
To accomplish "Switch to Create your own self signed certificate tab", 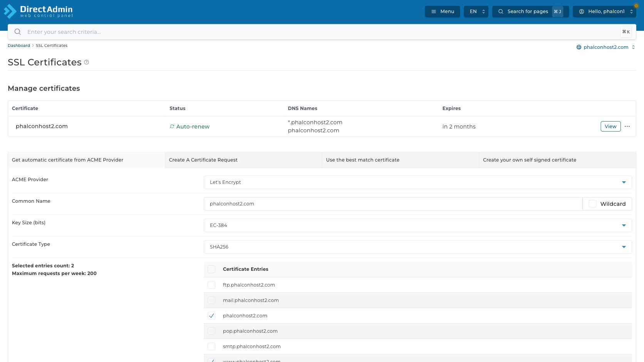I will click(x=557, y=160).
